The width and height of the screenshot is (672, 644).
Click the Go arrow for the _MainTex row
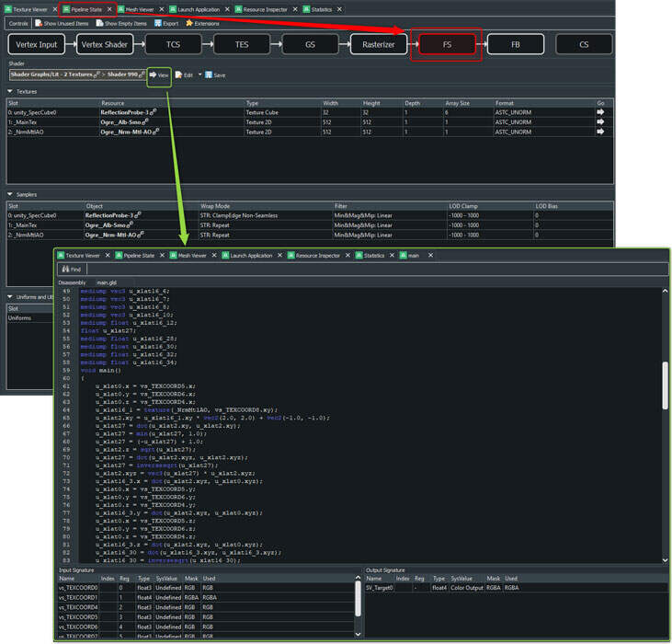[x=601, y=121]
